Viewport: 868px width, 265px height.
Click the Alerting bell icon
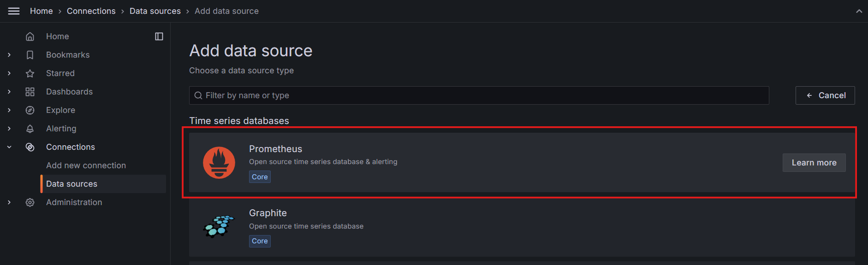pyautogui.click(x=30, y=129)
